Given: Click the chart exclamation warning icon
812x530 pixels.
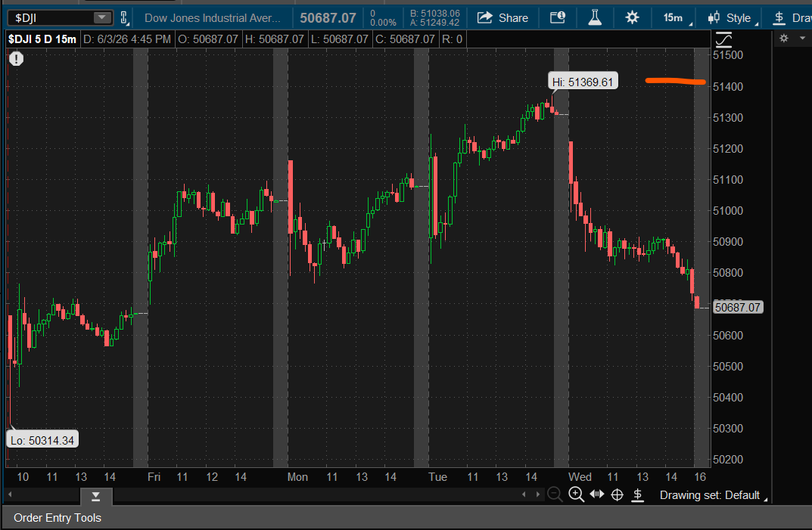Looking at the screenshot, I should (16, 58).
